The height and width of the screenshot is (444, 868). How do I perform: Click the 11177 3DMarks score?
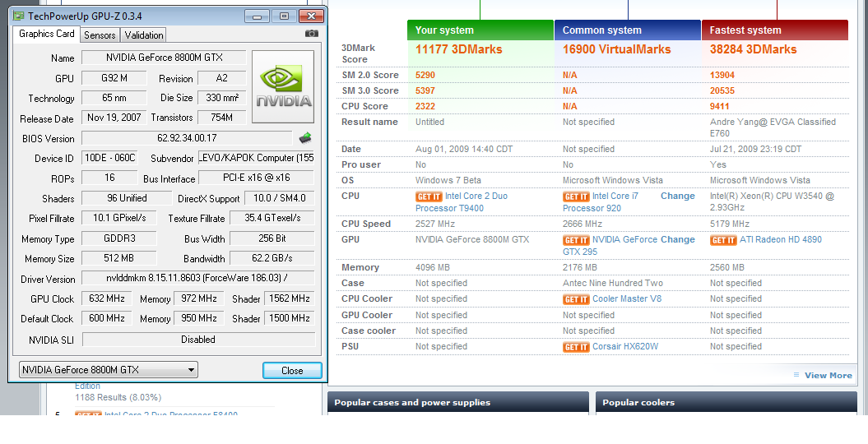coord(459,49)
